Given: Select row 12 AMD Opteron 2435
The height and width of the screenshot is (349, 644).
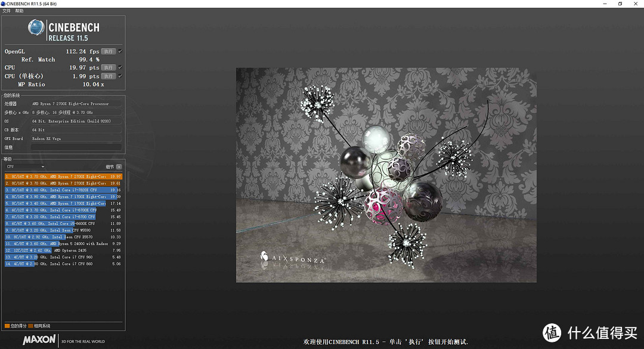Looking at the screenshot, I should pyautogui.click(x=64, y=251).
